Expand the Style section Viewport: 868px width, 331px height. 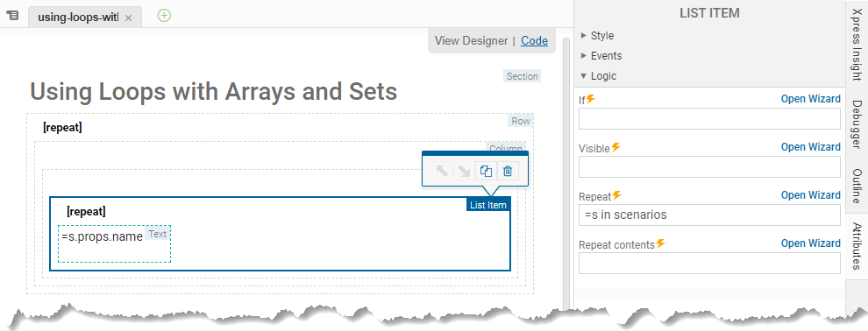597,35
